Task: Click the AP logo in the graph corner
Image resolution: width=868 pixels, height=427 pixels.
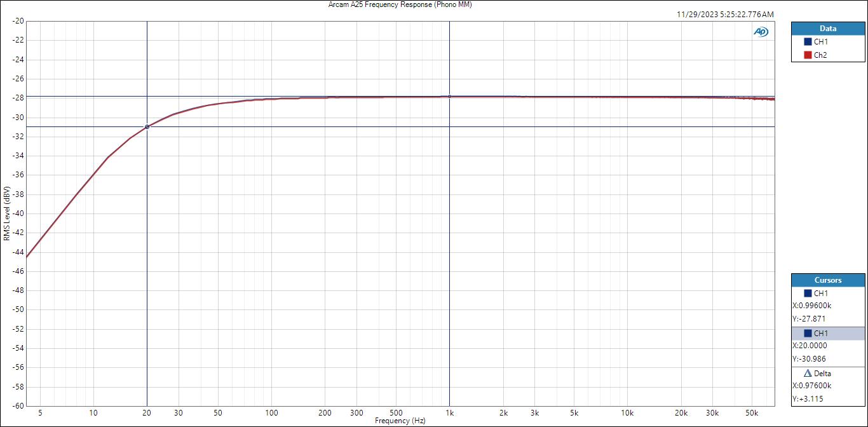Action: tap(761, 32)
